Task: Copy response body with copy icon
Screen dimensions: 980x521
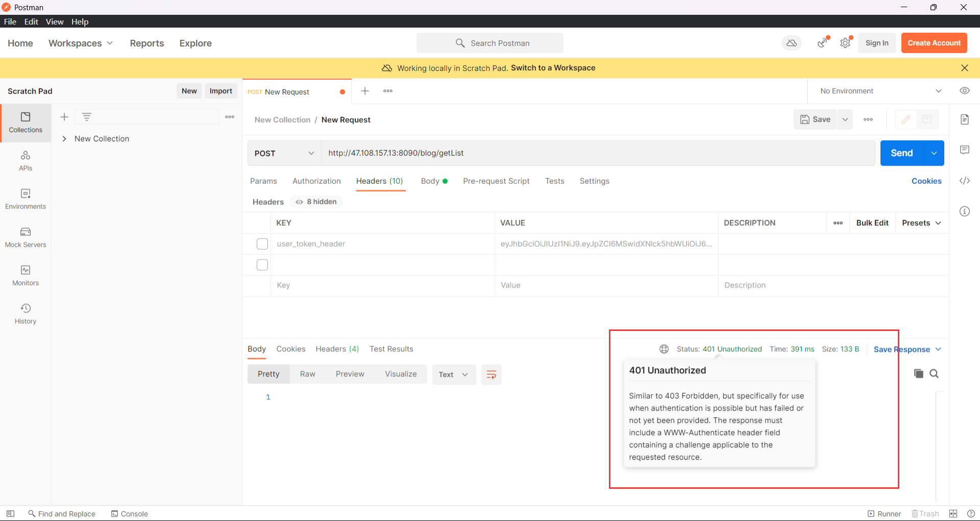Action: pos(919,373)
